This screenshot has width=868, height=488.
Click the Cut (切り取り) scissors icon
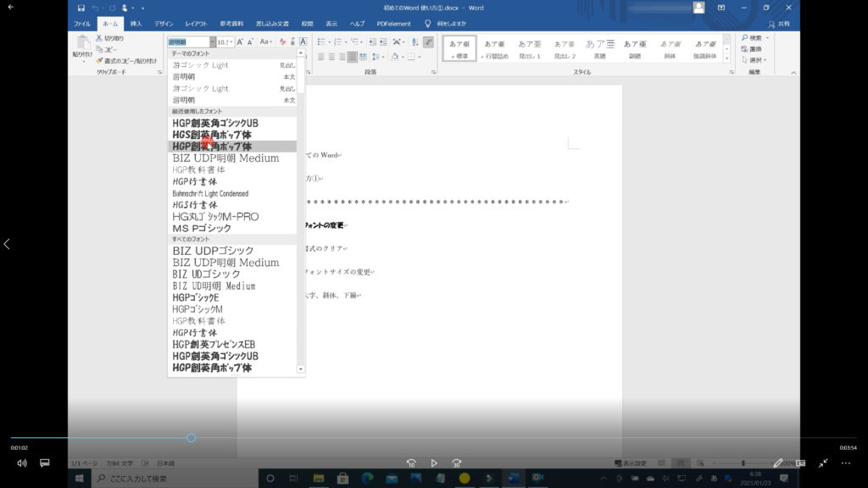pos(99,38)
